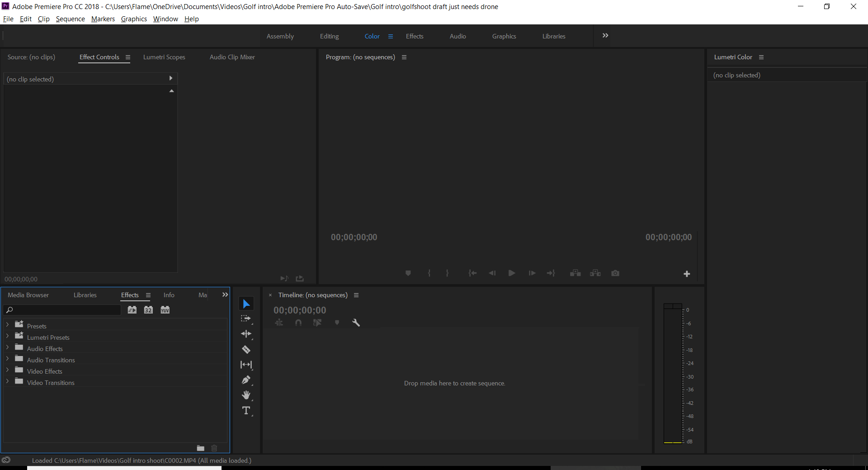Select the Pen tool
868x470 pixels.
point(246,380)
